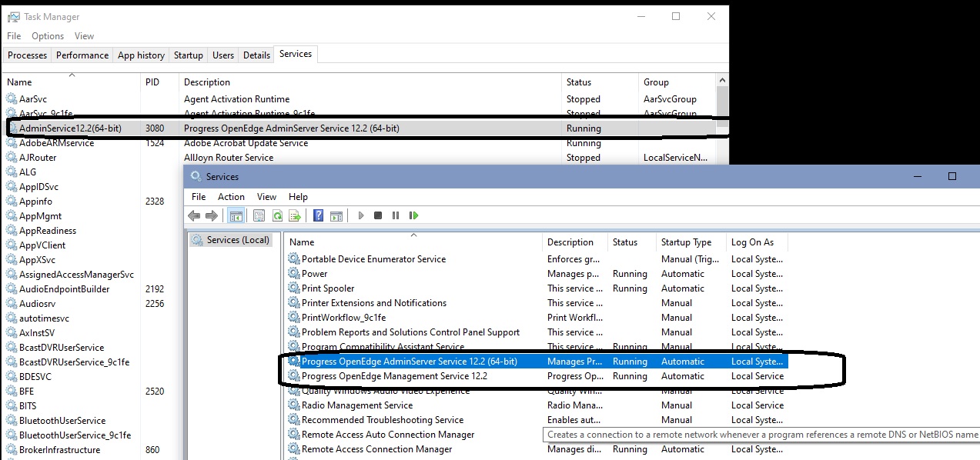Click the Start service play button

[361, 215]
